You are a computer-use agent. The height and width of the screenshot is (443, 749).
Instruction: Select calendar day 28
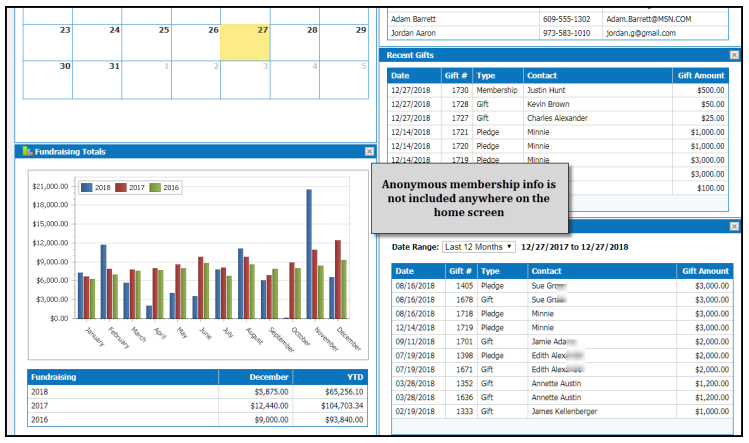295,43
